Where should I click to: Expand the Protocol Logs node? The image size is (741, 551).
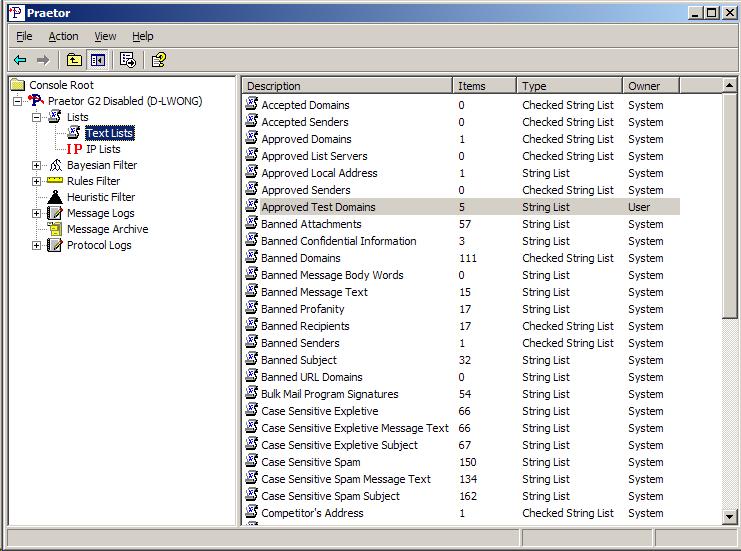click(36, 246)
